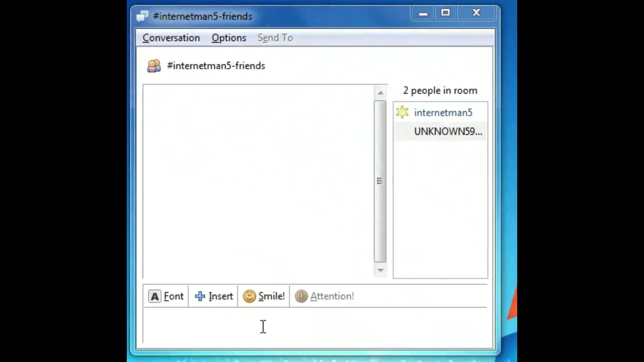
Task: Select internetman5 in the room list
Action: pos(443,113)
